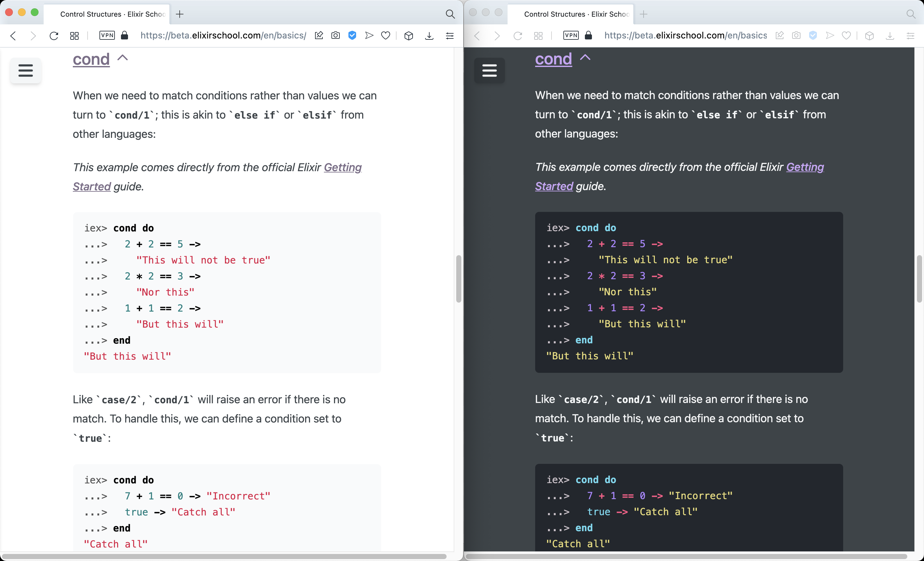Open hamburger site menu in dark page
Viewport: 924px width, 561px height.
[489, 70]
